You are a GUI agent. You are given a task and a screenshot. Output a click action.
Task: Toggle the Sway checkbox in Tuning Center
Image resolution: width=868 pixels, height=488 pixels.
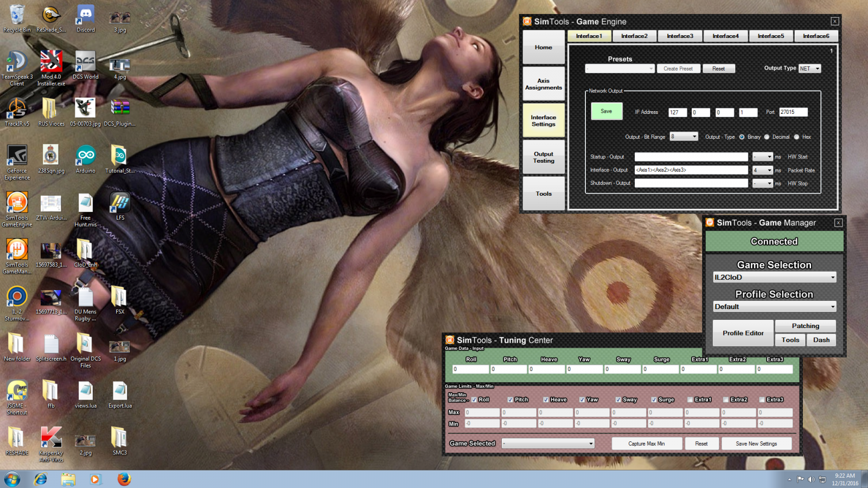[618, 400]
